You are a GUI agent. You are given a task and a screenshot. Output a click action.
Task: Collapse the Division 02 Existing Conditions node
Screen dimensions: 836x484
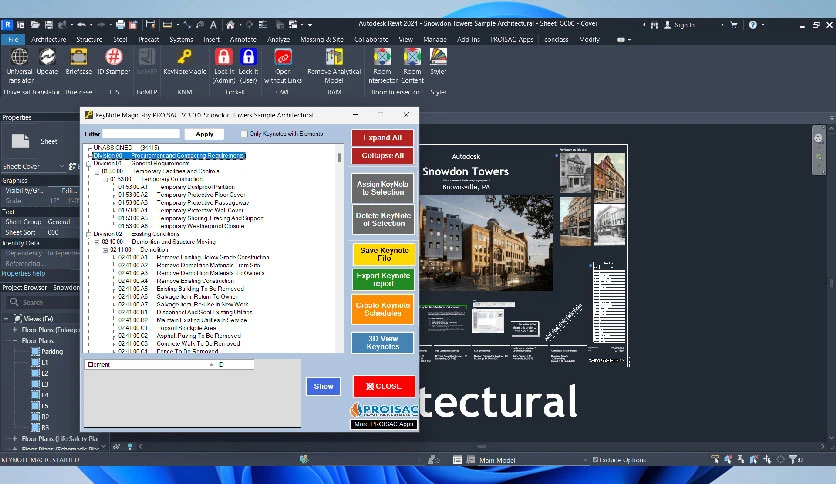(x=89, y=234)
